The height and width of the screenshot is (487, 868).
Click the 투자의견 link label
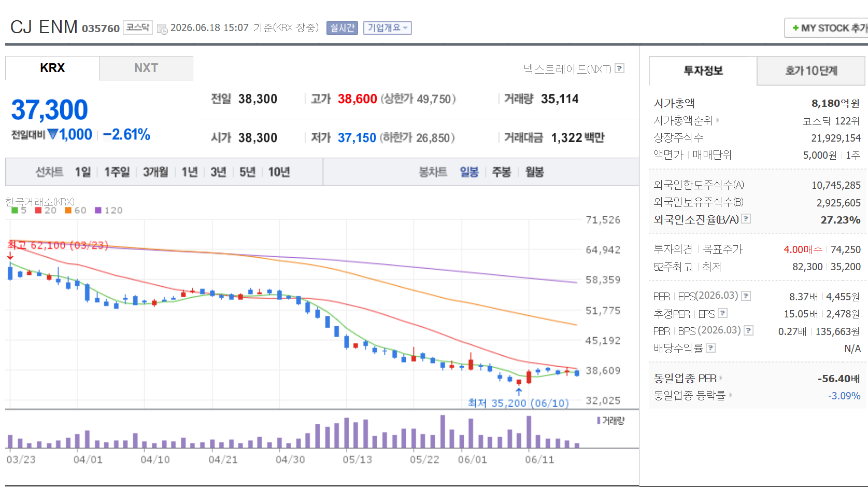tap(673, 249)
